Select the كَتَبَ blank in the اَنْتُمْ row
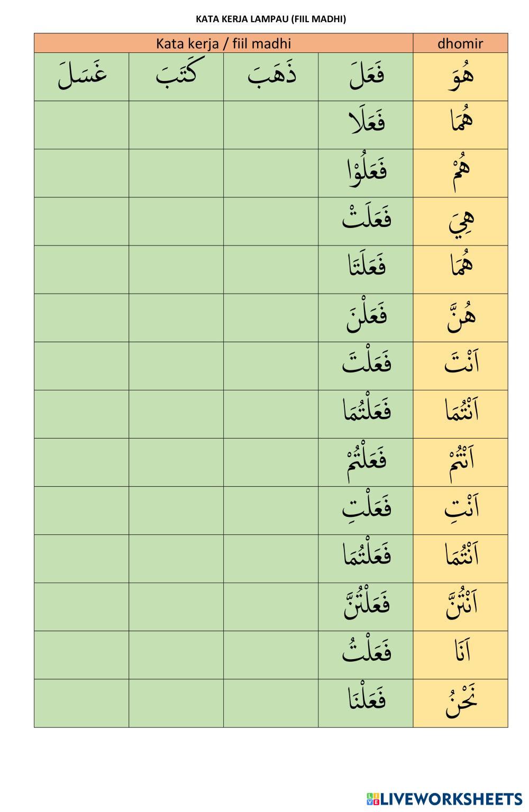529x812 pixels. [x=176, y=462]
